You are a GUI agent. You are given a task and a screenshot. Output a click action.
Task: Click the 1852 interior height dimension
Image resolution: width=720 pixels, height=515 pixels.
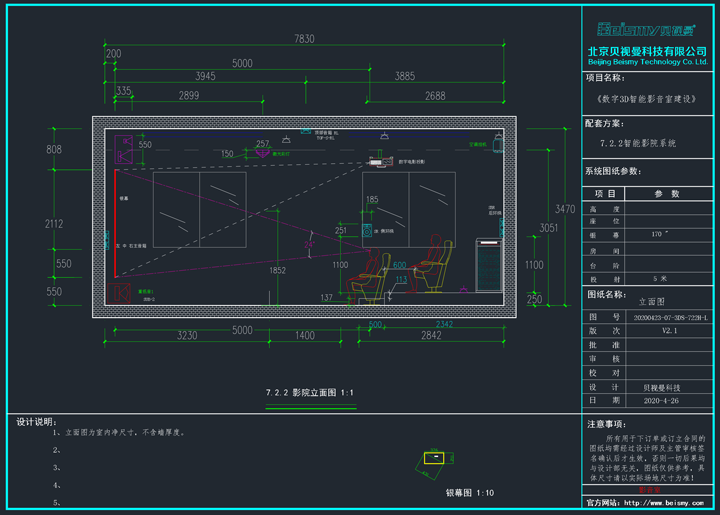point(277,270)
